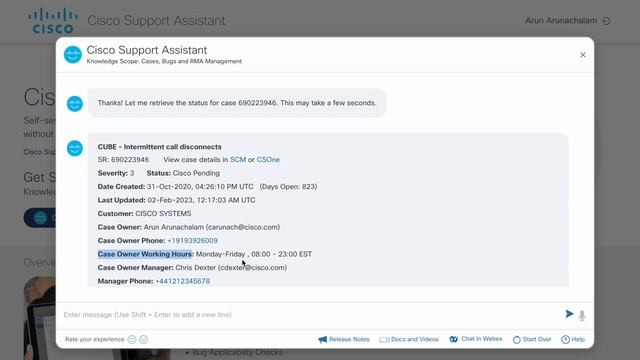Viewport: 640px width, 360px height.
Task: Select the SR: 690223946 text
Action: [x=123, y=160]
